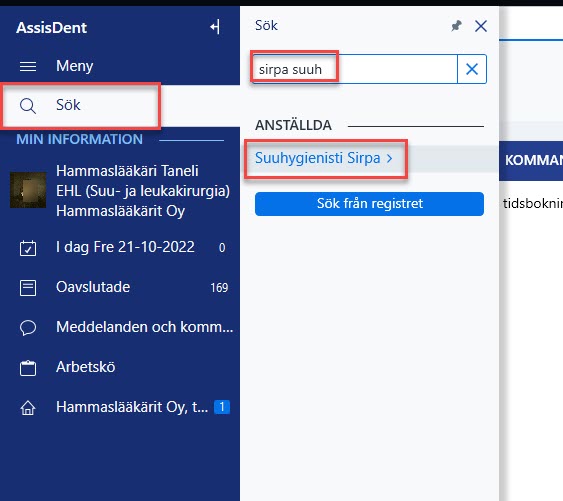Clear the search field text

(x=472, y=69)
